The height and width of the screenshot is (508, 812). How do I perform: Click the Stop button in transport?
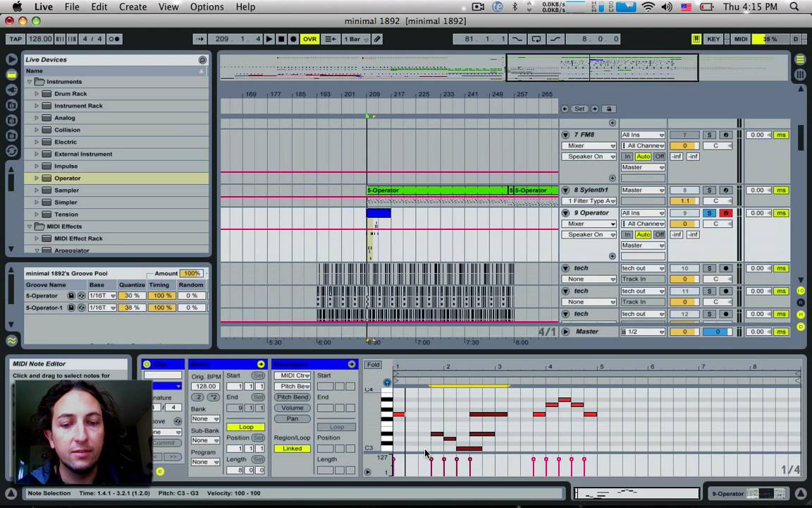pos(281,39)
